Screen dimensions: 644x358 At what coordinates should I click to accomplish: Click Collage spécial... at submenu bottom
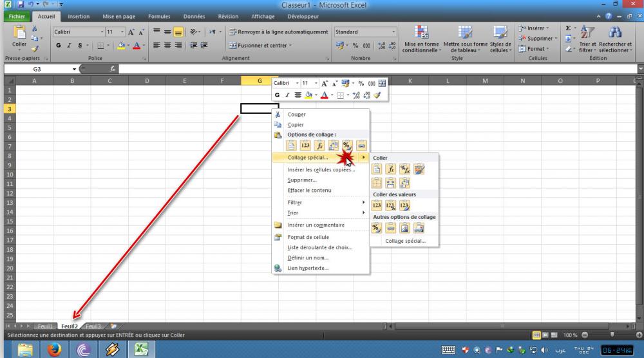(x=405, y=241)
